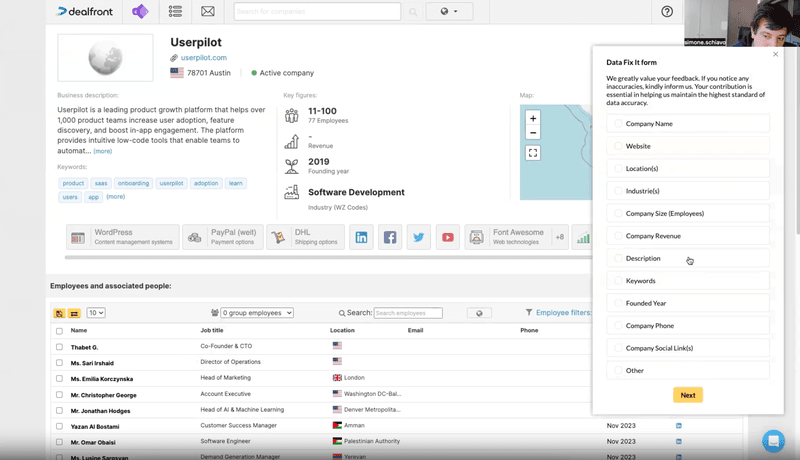
Task: Open the company's Facebook page icon
Action: tap(390, 237)
